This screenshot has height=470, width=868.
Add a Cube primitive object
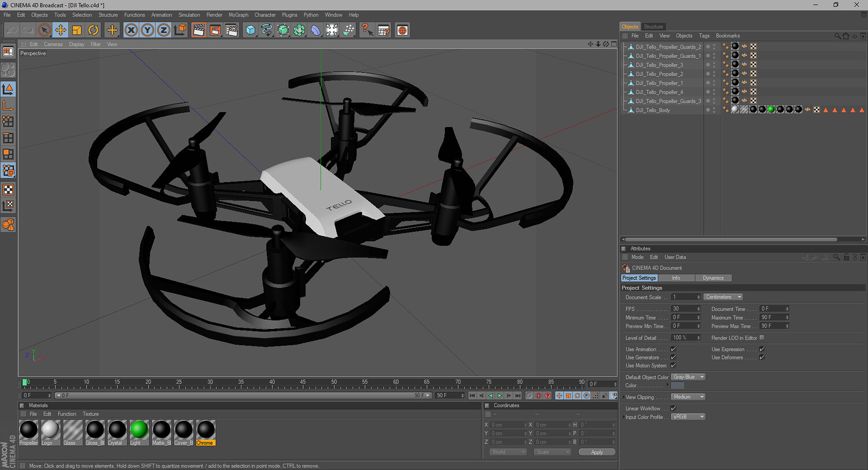pos(251,30)
